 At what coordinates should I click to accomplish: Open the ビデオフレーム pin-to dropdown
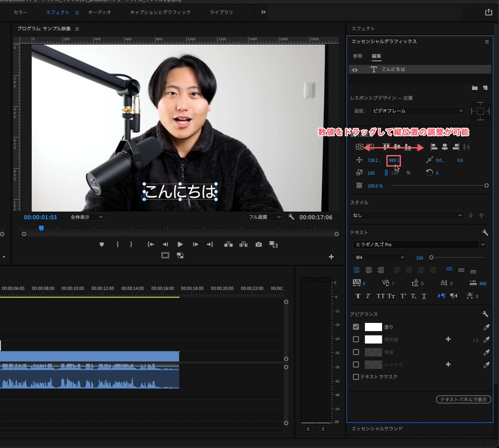coord(417,111)
